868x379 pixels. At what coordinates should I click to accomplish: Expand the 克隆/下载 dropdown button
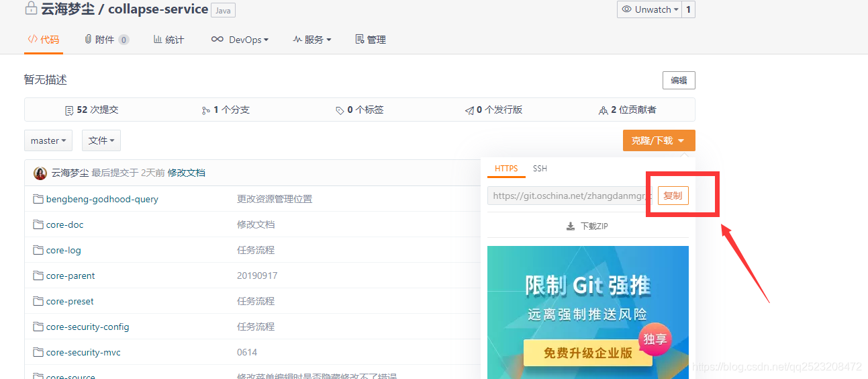[659, 140]
